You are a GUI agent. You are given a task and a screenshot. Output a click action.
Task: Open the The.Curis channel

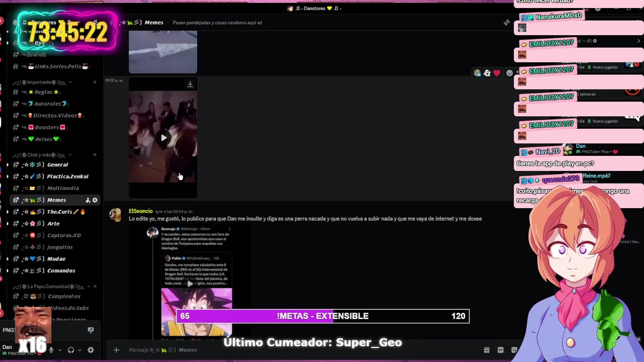coord(55,212)
